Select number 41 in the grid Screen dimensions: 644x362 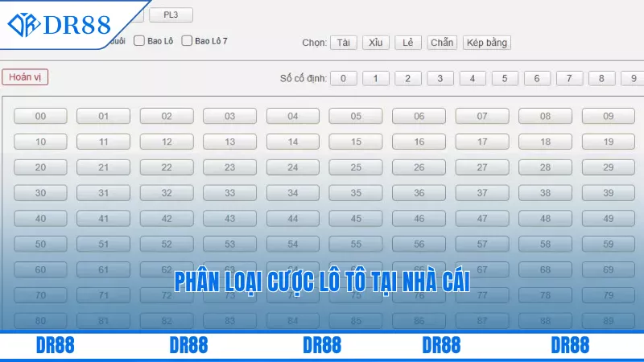pos(104,218)
